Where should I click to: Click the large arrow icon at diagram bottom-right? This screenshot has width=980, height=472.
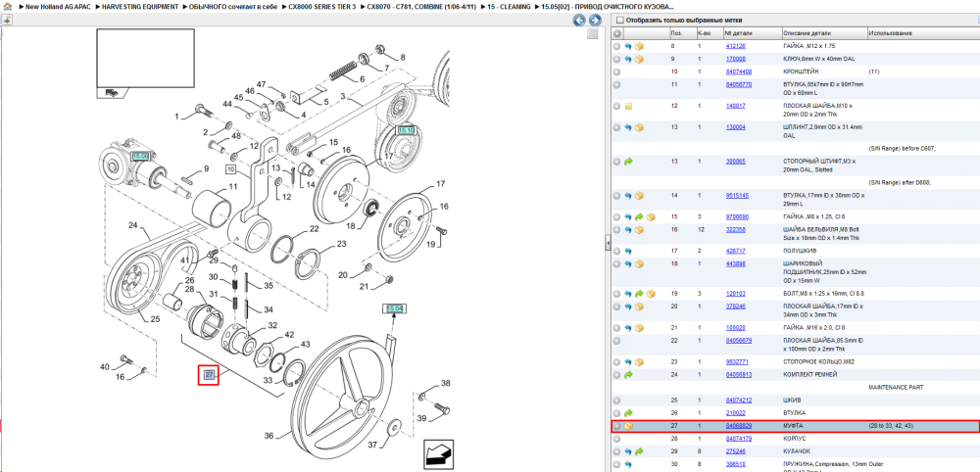437,454
